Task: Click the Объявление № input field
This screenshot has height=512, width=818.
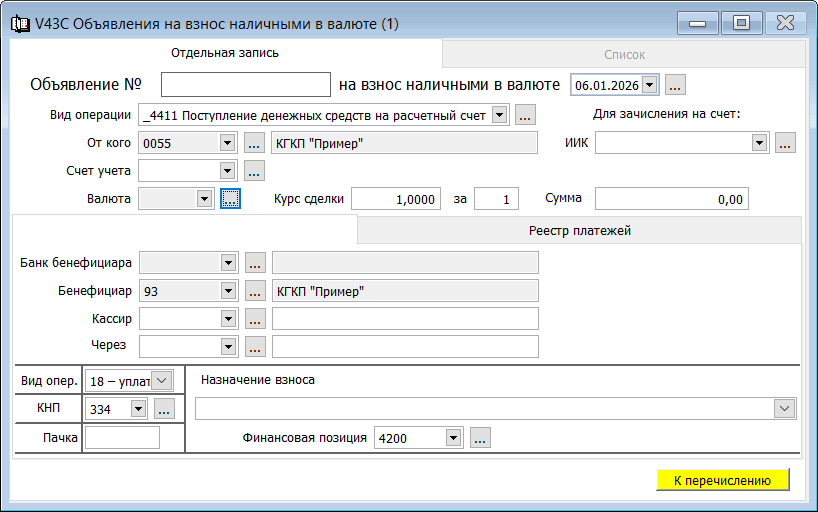Action: click(x=245, y=85)
